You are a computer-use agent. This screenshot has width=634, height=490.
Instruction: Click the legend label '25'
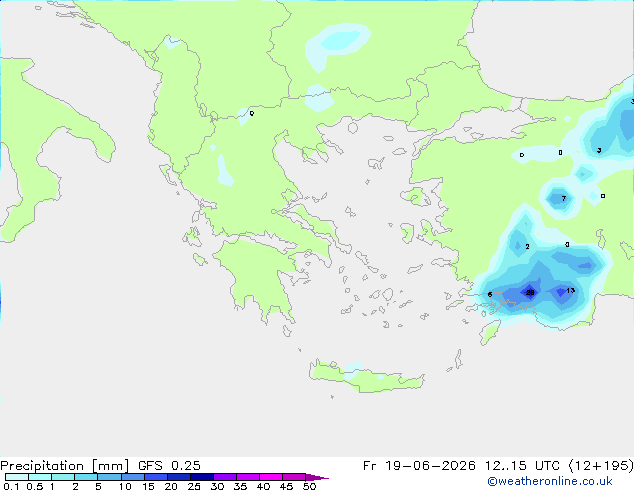[x=194, y=486]
